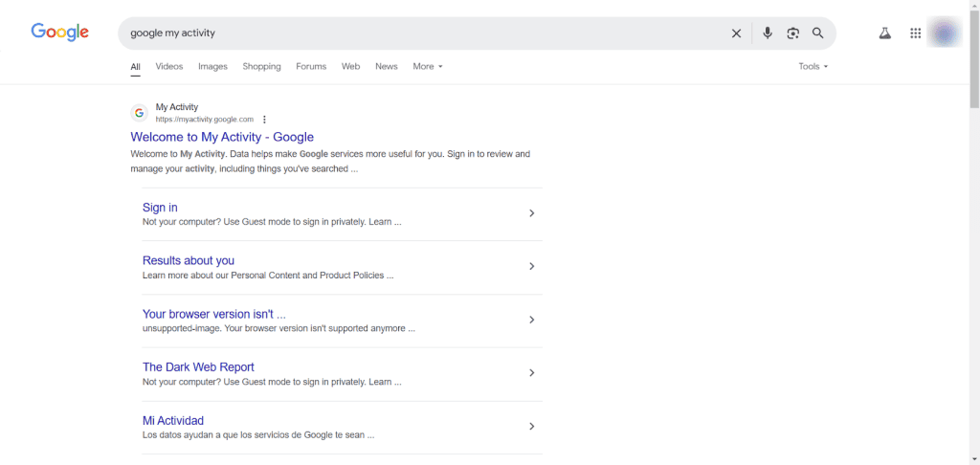The width and height of the screenshot is (980, 465).
Task: Click chevron on Results about you row
Action: point(532,266)
